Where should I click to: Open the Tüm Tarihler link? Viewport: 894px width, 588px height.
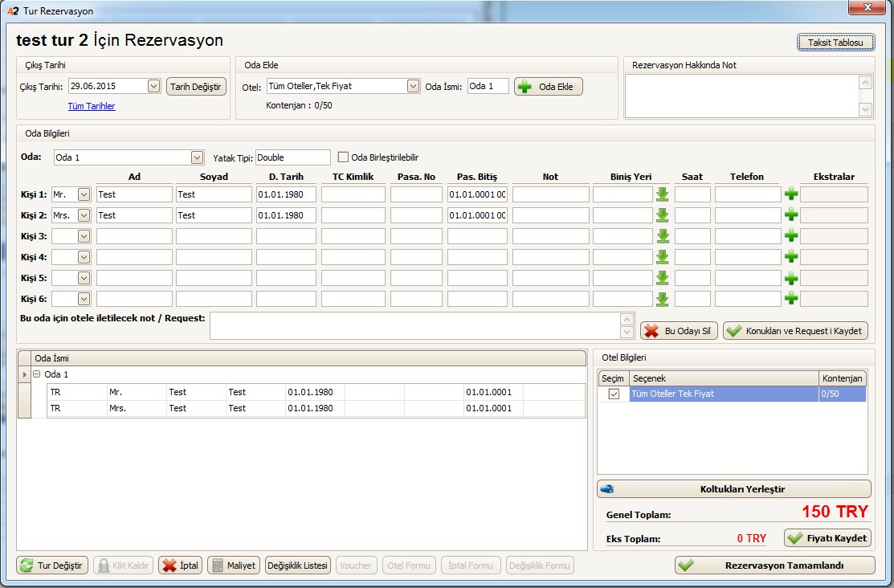coord(92,106)
